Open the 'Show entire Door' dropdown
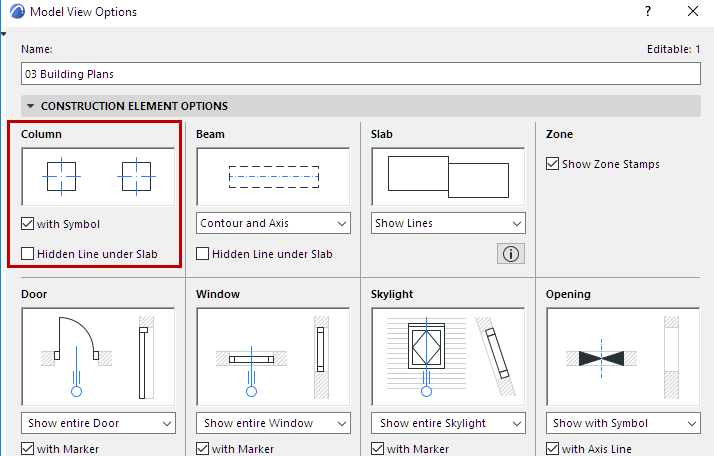 [x=98, y=423]
